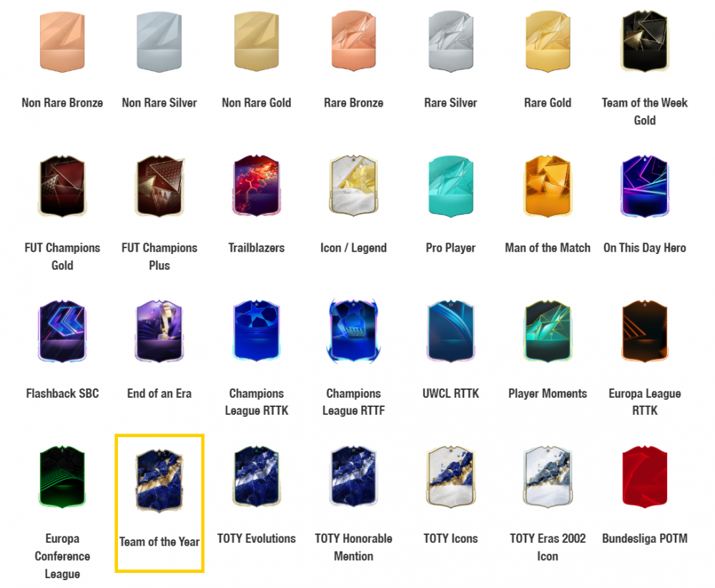
Task: Select the TOTY Eras 2002 Icon card
Action: tap(548, 476)
